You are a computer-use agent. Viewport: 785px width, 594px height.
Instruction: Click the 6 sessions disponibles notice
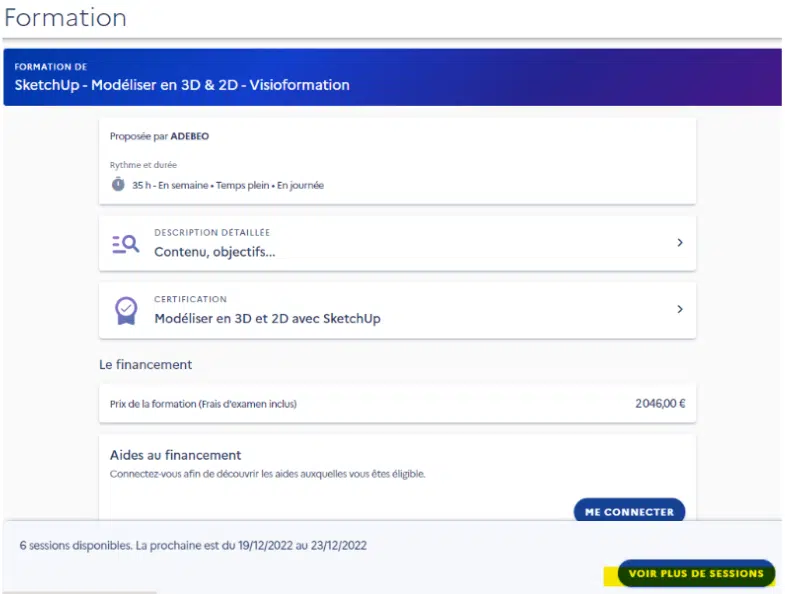coord(193,545)
